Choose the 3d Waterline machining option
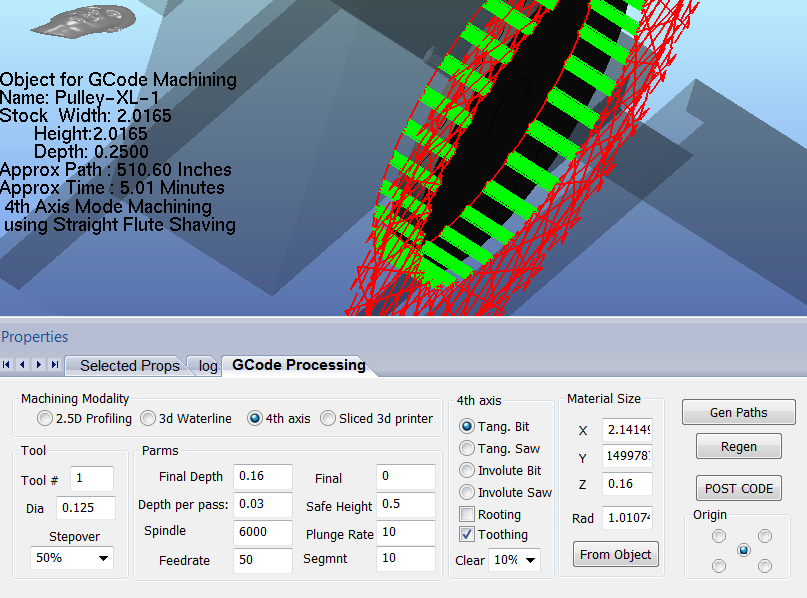The image size is (807, 598). click(x=148, y=419)
